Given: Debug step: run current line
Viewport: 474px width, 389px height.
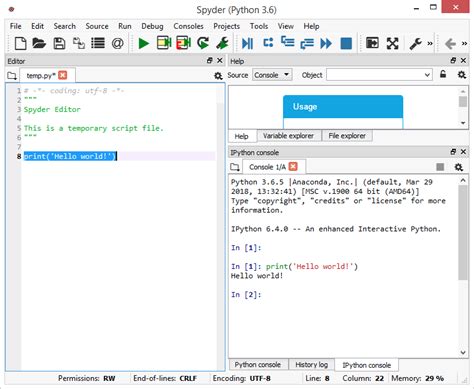Looking at the screenshot, I should 268,43.
